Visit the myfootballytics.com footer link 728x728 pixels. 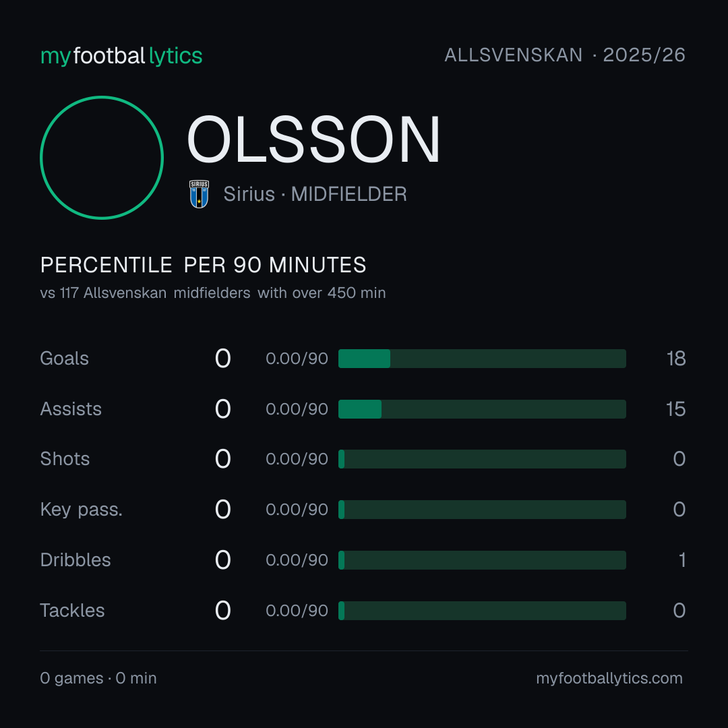pyautogui.click(x=609, y=678)
